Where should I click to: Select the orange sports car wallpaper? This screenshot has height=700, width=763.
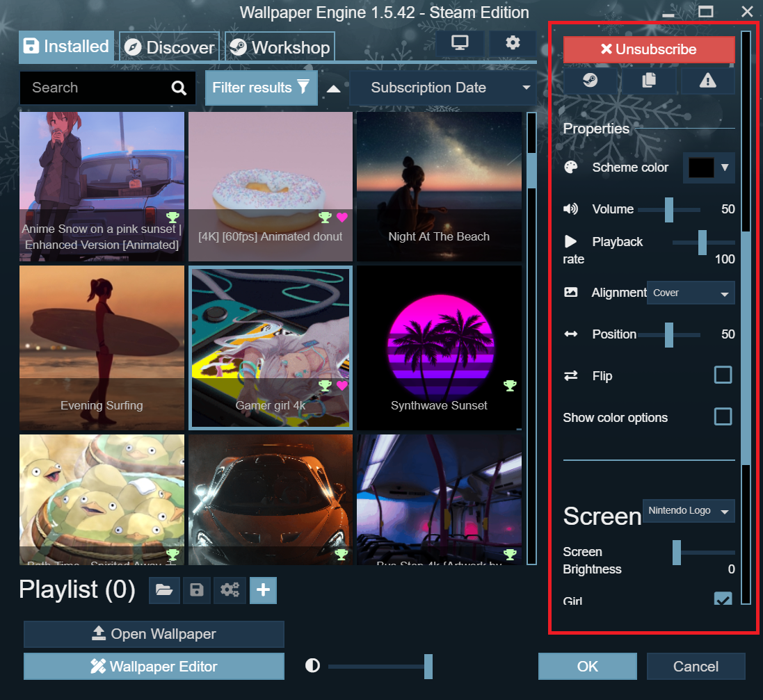[271, 500]
